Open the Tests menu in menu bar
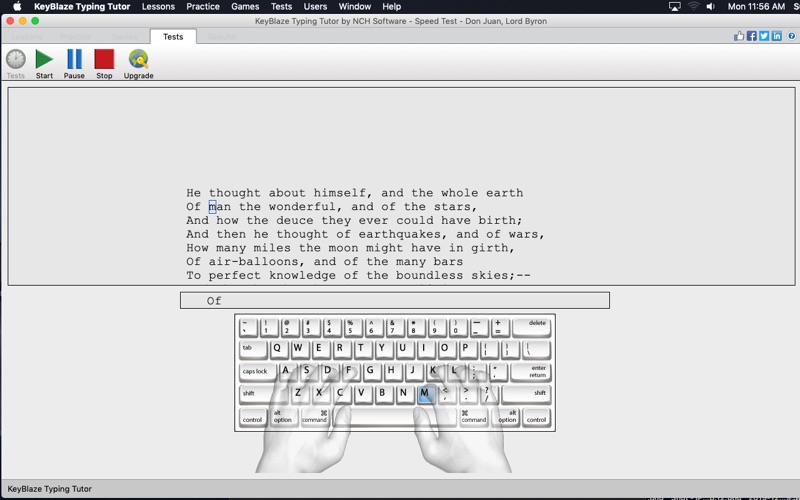Viewport: 800px width, 500px height. coord(281,7)
